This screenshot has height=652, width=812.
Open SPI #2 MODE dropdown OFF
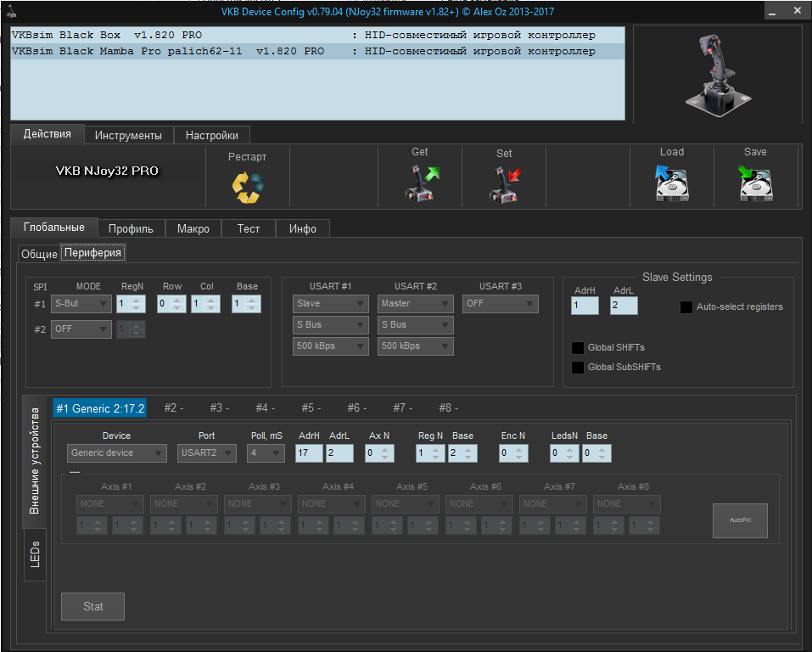click(81, 329)
